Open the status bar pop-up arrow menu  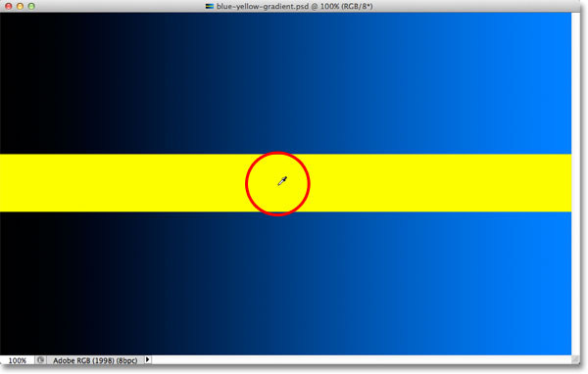[148, 359]
